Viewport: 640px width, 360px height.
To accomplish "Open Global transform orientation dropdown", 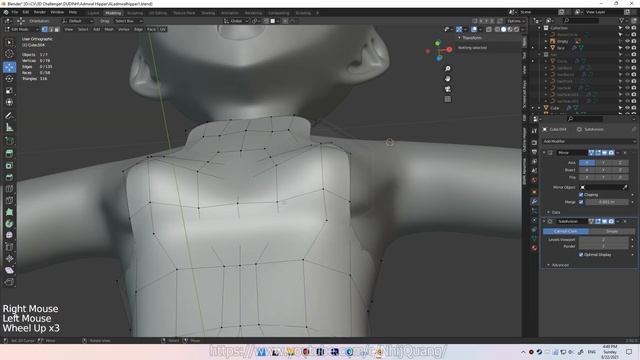I will tap(236, 21).
